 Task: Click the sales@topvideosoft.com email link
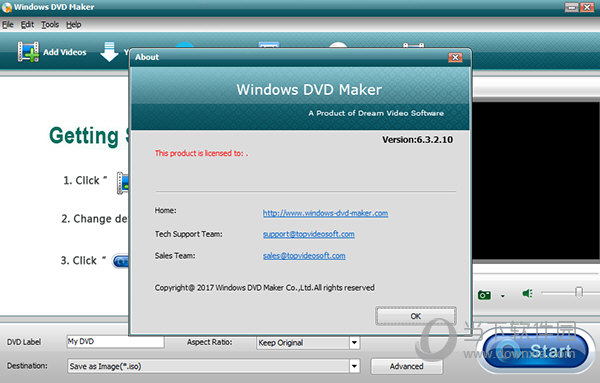point(304,256)
